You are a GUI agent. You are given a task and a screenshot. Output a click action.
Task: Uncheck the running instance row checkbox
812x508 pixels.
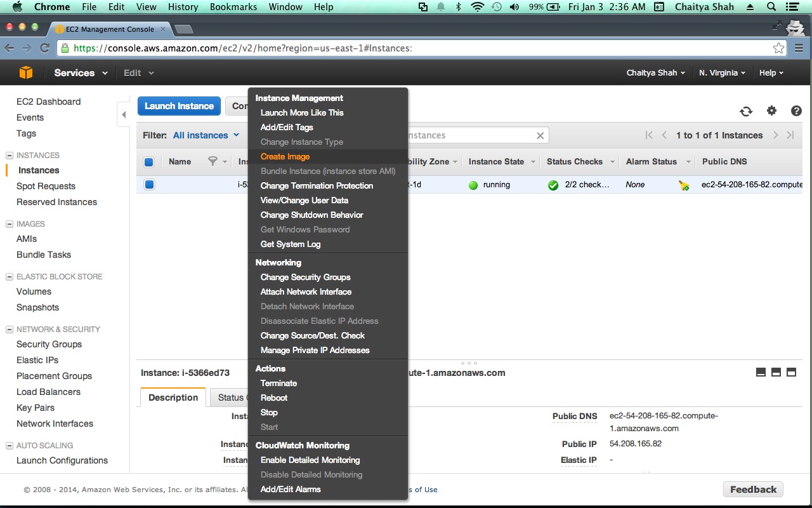click(149, 185)
